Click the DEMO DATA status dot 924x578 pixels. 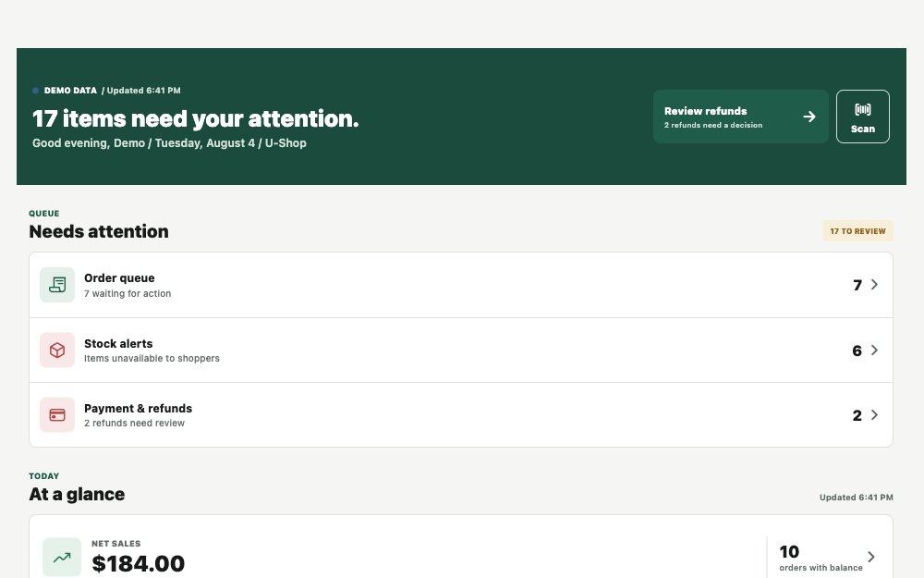click(35, 91)
